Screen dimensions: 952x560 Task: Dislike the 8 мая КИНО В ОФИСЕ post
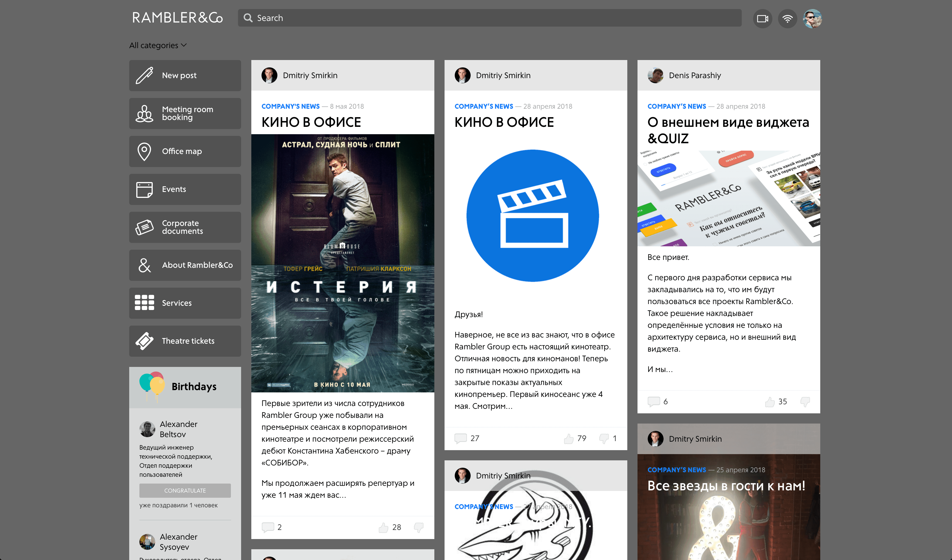pyautogui.click(x=418, y=527)
